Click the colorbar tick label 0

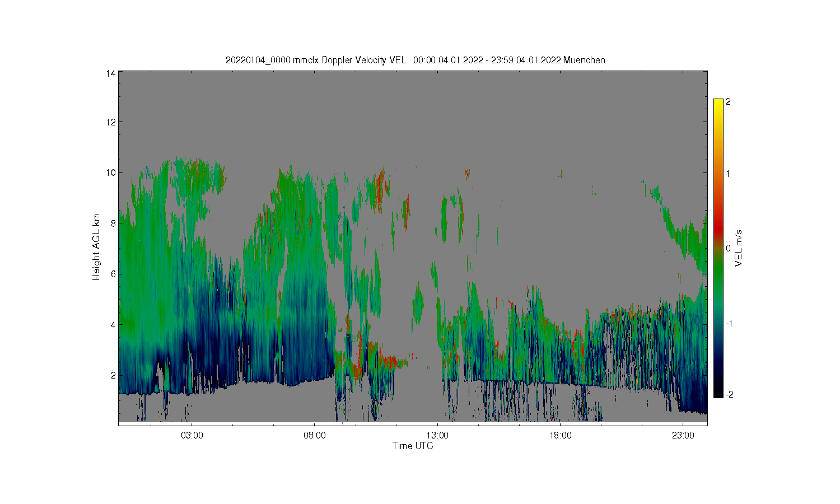728,248
